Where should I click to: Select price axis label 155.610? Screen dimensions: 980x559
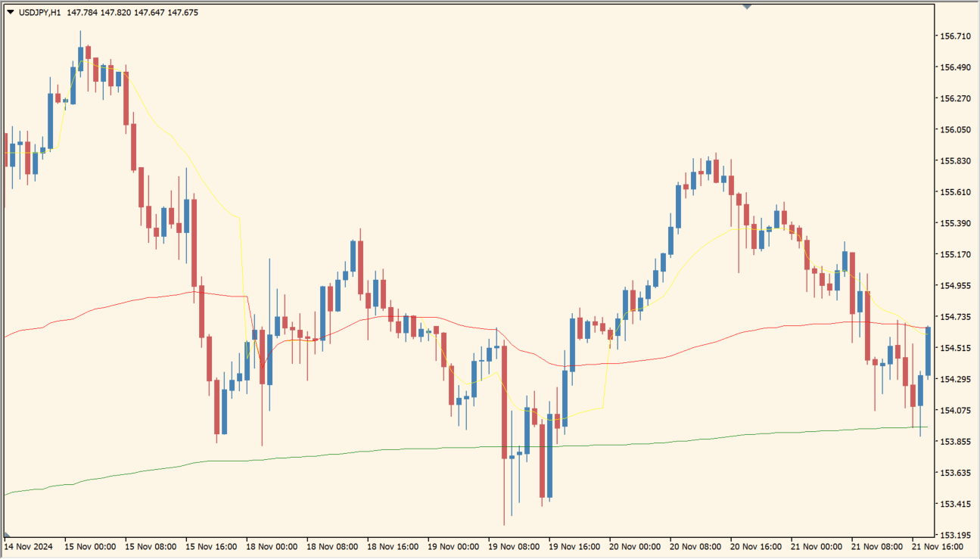(955, 192)
